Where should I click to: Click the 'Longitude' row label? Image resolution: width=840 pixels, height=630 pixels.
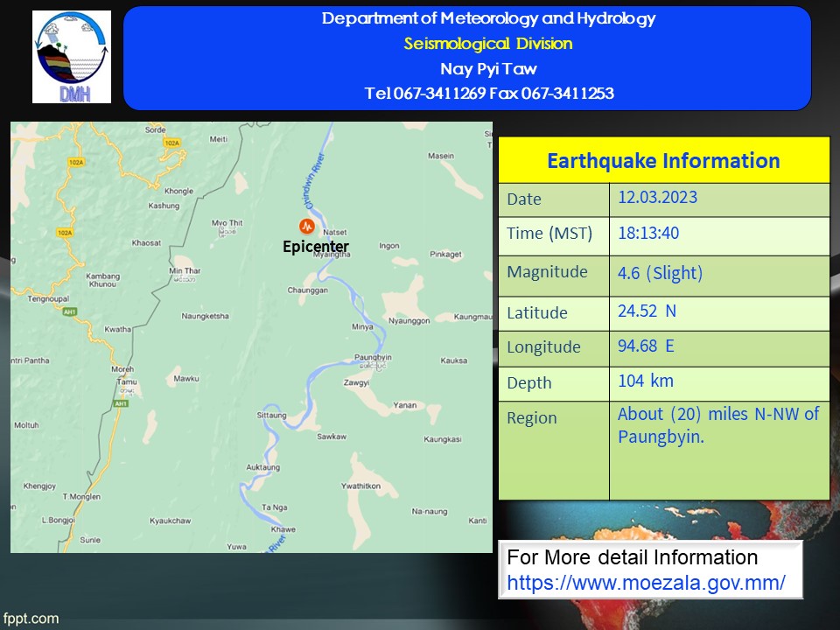coord(543,347)
